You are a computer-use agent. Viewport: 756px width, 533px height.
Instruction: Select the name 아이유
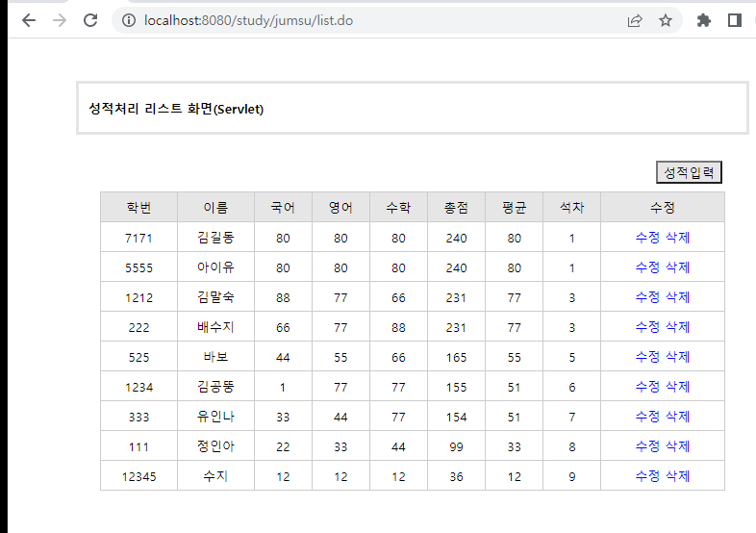[215, 267]
